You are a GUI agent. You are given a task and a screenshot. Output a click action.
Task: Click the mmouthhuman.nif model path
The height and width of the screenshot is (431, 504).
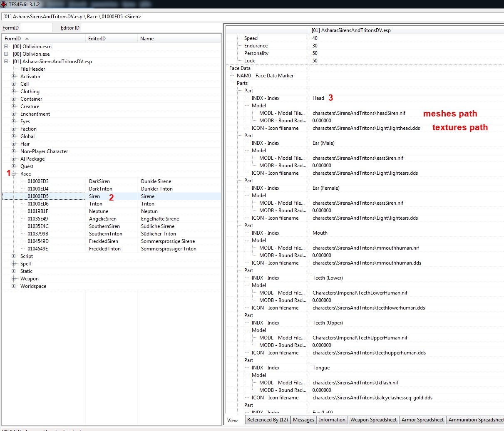tap(366, 248)
